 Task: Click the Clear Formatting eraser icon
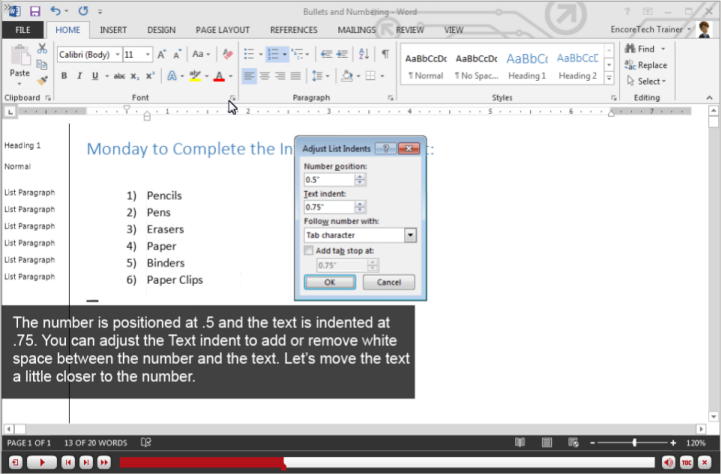(227, 54)
